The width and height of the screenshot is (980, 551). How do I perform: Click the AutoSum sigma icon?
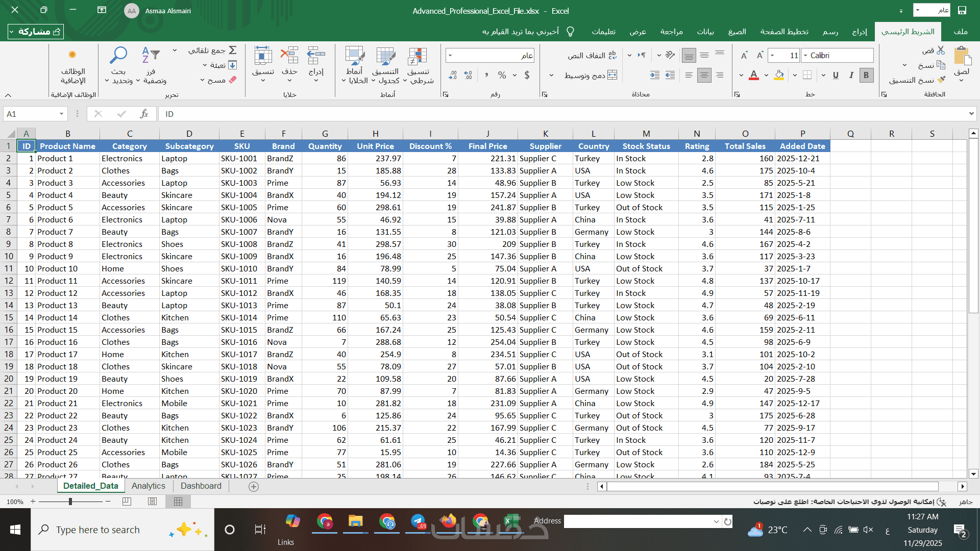click(233, 50)
